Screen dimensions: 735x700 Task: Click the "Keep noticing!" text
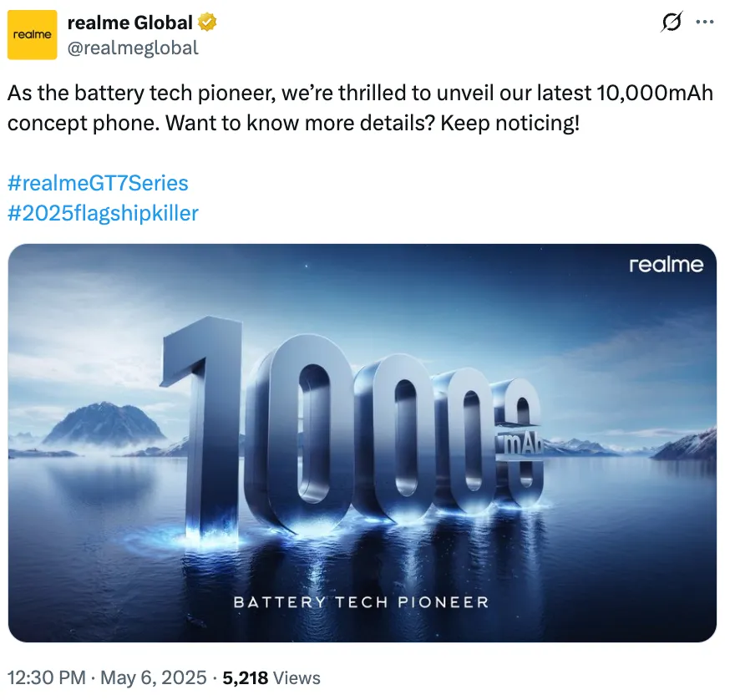(x=510, y=124)
